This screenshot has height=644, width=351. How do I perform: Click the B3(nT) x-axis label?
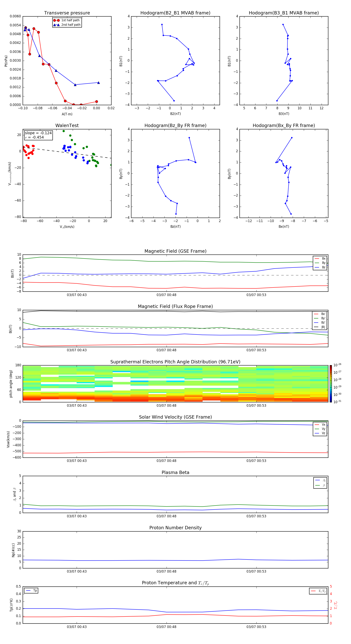284,114
